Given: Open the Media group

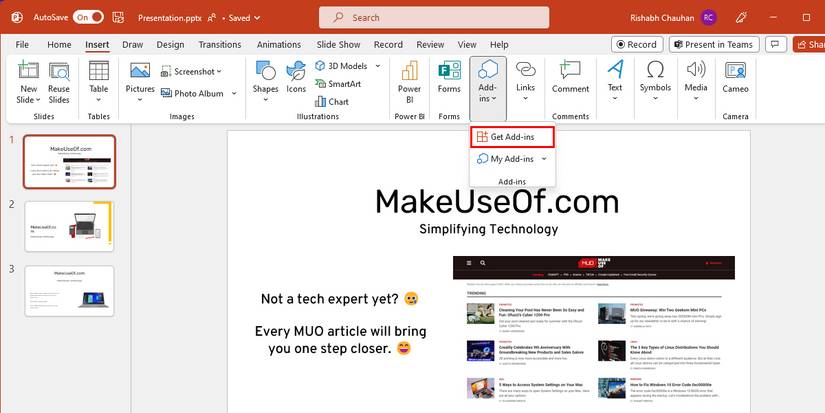Looking at the screenshot, I should click(696, 82).
